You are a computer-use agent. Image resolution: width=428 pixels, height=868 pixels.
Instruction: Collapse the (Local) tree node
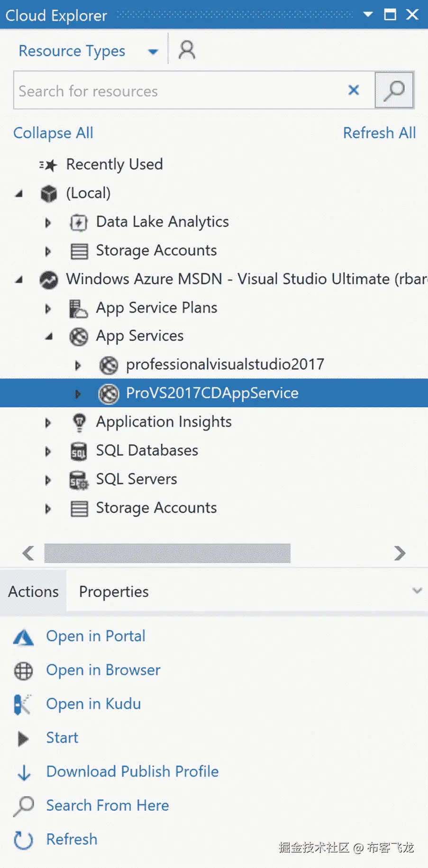pos(19,193)
